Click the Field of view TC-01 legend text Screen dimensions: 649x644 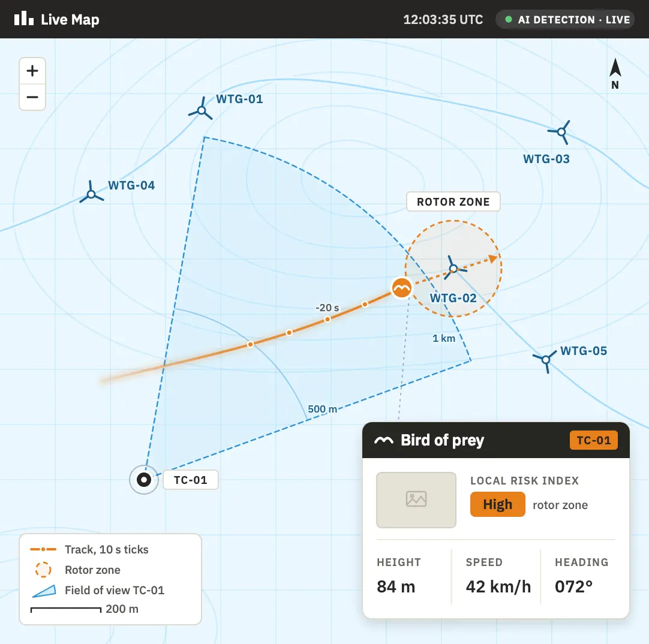coord(114,590)
